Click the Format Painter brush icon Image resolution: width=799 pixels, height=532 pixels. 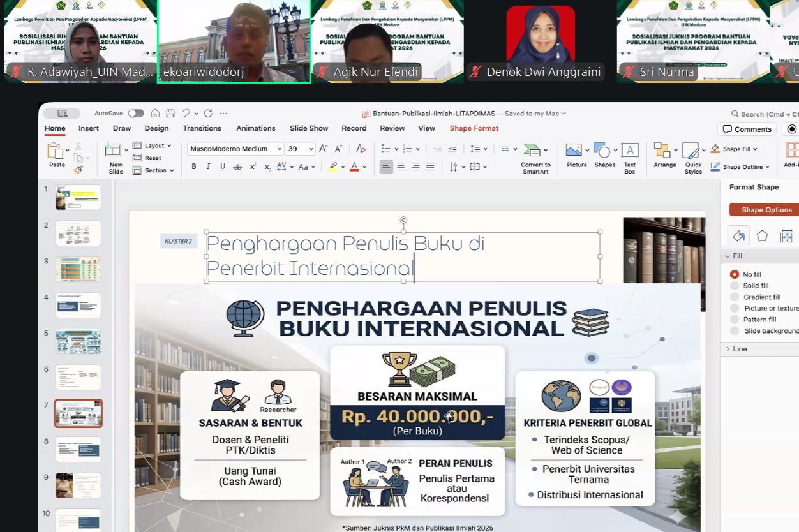(78, 170)
